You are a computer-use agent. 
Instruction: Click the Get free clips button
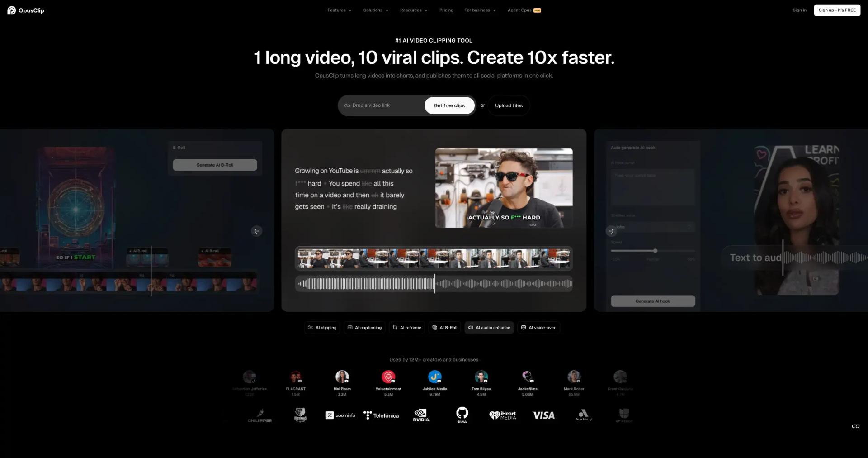pos(449,105)
